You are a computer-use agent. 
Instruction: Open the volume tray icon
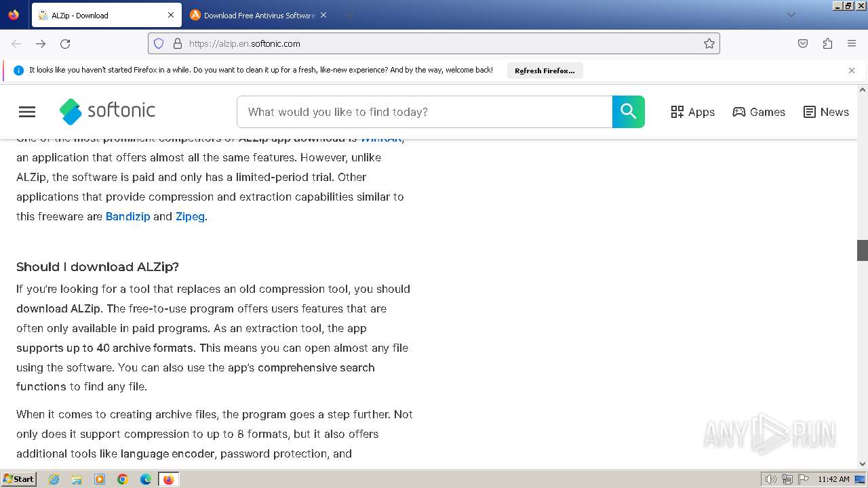coord(770,479)
